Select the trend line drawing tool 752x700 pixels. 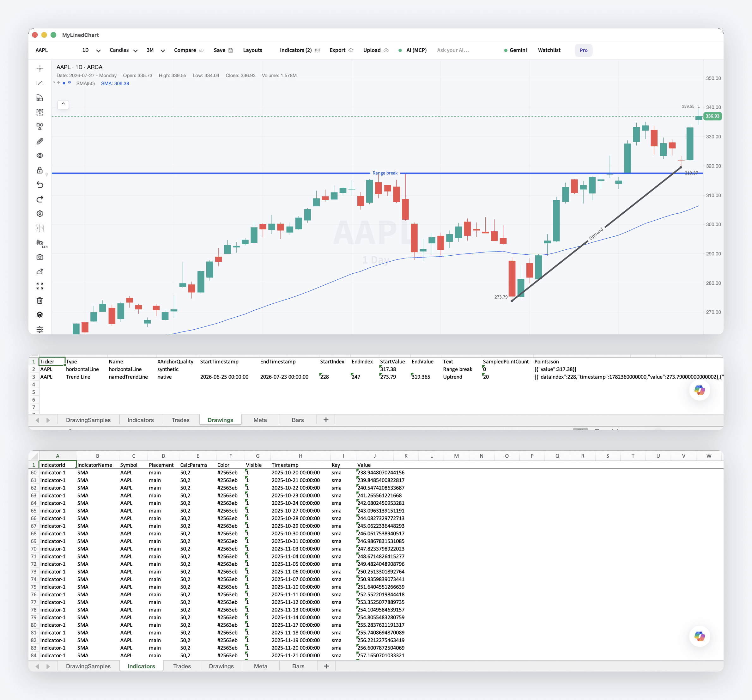pyautogui.click(x=40, y=83)
